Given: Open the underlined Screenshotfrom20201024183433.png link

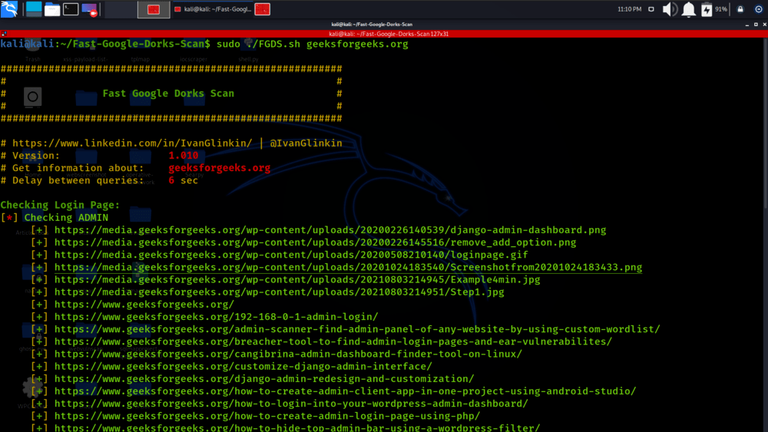Looking at the screenshot, I should 348,267.
